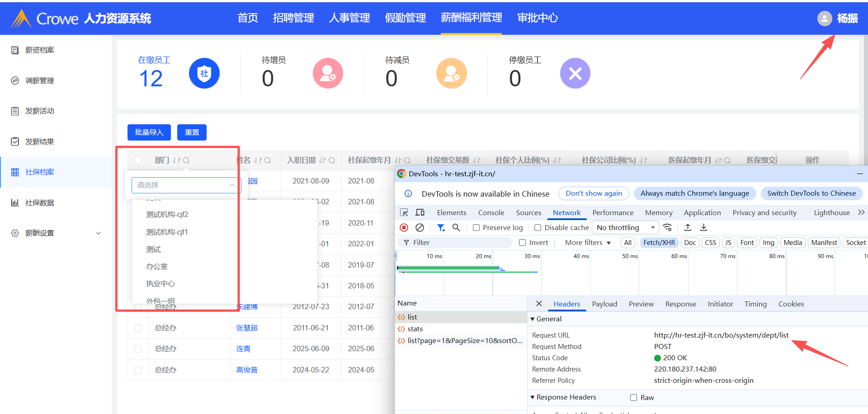The image size is (868, 414).
Task: Clear the network log
Action: (x=420, y=228)
